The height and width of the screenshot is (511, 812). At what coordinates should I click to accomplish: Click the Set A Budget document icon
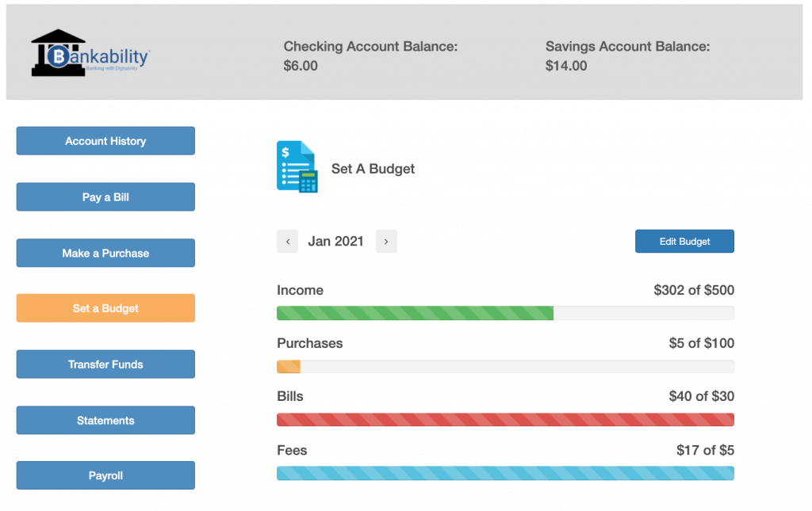point(297,166)
